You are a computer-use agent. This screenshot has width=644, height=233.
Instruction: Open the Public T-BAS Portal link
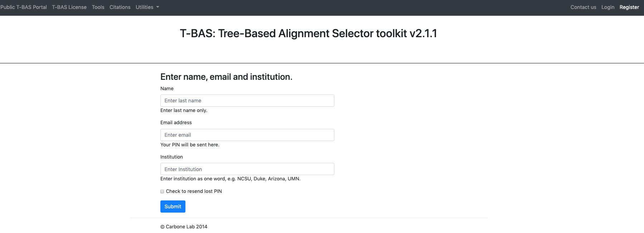(24, 7)
